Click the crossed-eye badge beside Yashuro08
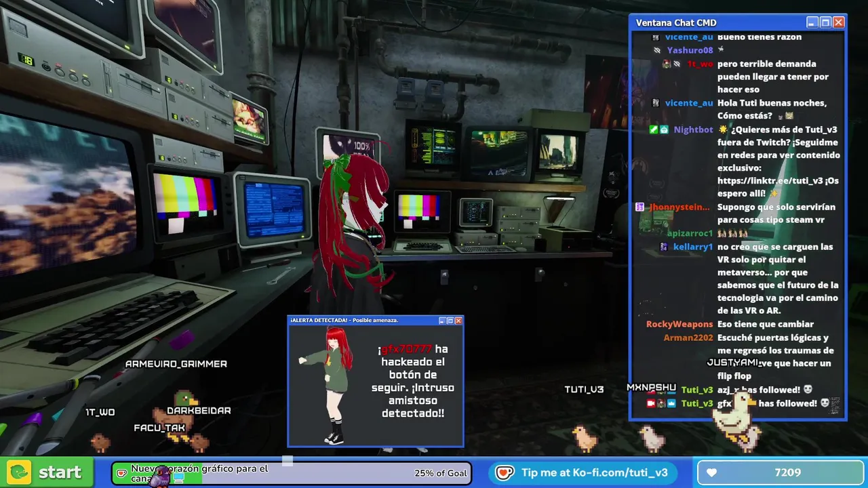Image resolution: width=868 pixels, height=488 pixels. (x=656, y=50)
